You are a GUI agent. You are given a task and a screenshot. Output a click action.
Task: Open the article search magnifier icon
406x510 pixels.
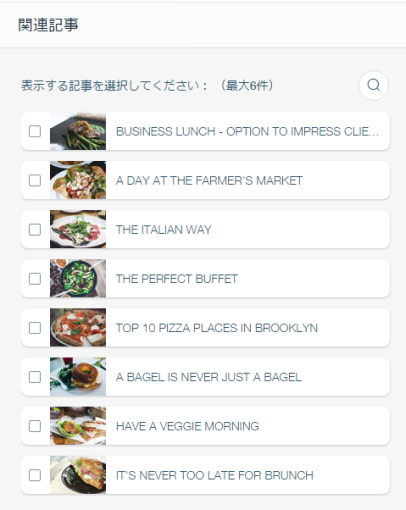click(373, 85)
